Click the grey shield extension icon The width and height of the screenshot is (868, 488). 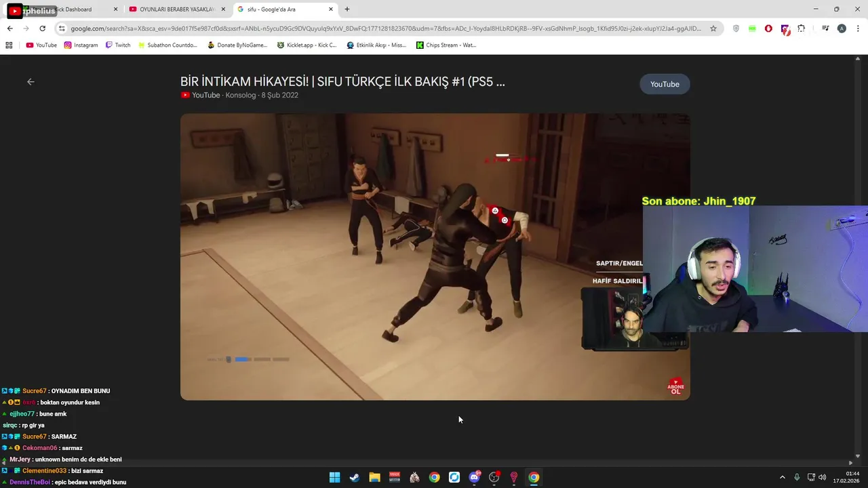736,28
